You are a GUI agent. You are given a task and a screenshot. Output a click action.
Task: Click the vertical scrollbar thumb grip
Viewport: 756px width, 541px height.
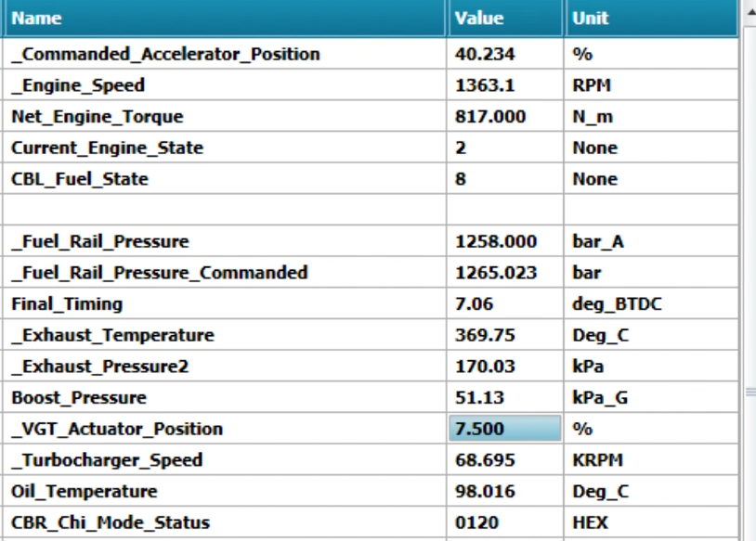749,392
